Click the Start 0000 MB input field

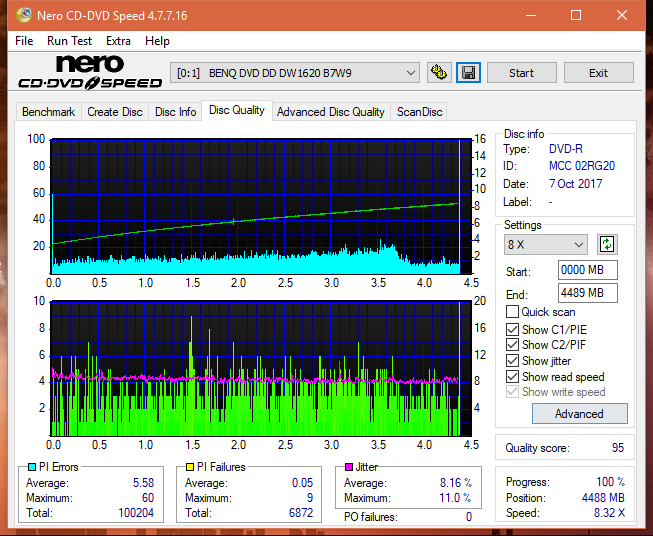click(x=588, y=270)
